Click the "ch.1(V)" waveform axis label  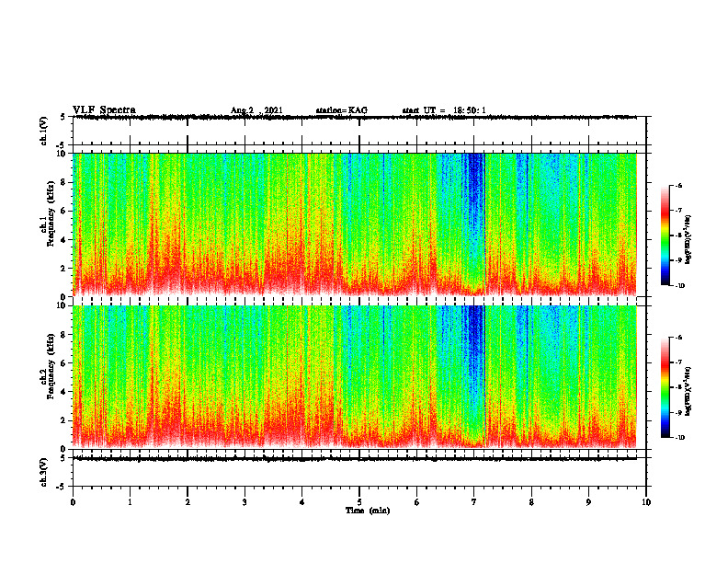click(x=44, y=131)
